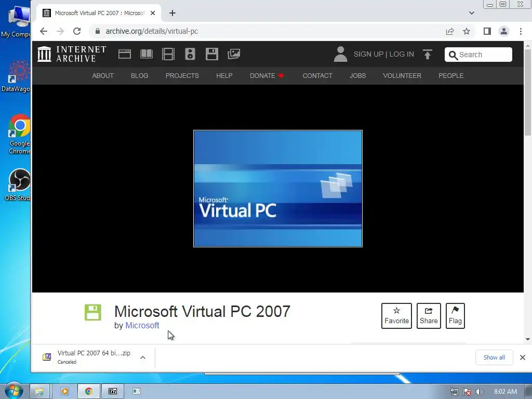The height and width of the screenshot is (399, 532).
Task: Reload the page with the refresh icon
Action: pos(77,31)
